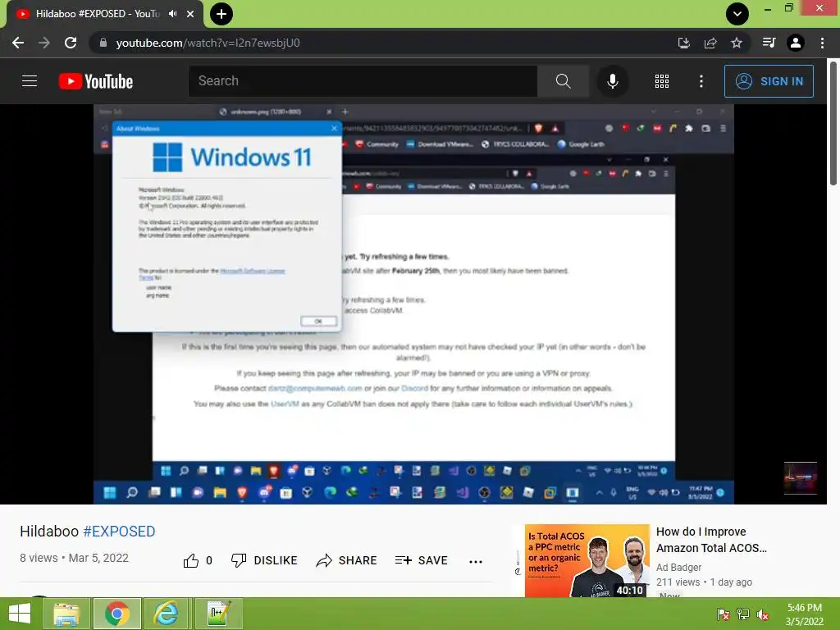
Task: Go back to the previous page
Action: coord(18,43)
